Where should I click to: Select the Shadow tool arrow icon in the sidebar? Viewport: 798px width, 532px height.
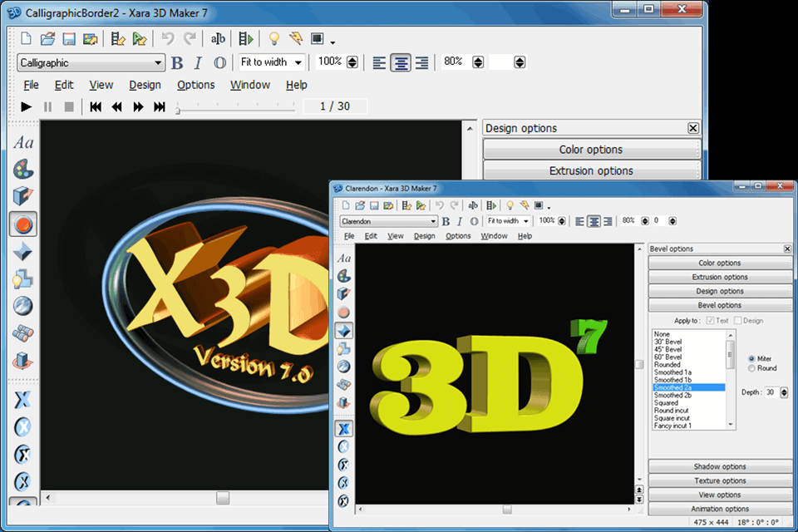[x=23, y=251]
